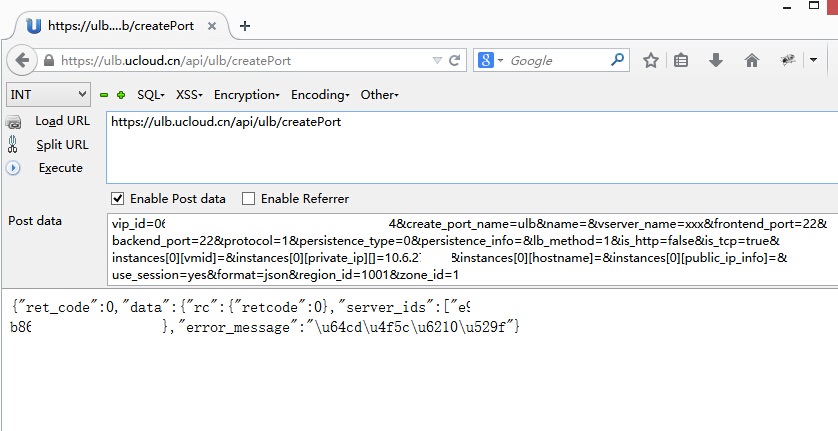Click the bug extension icon in toolbar

coord(788,60)
